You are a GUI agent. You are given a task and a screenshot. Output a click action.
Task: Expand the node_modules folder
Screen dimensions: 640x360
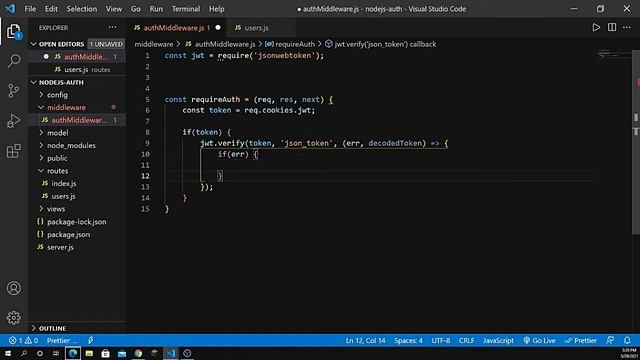pos(78,145)
